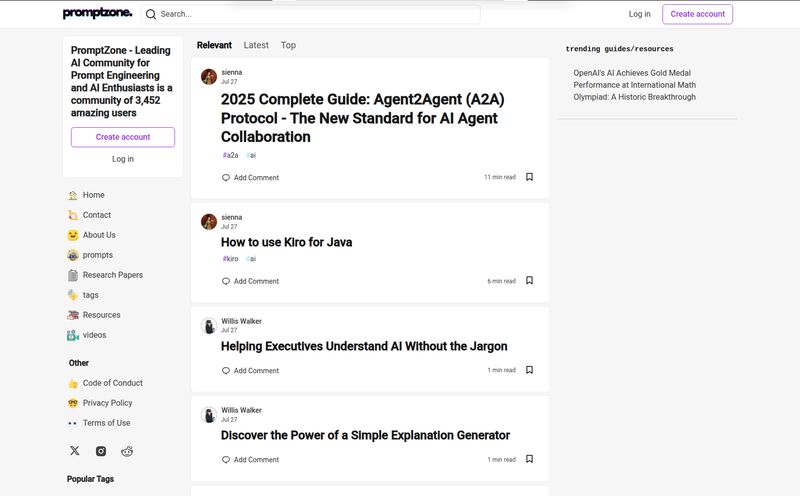This screenshot has height=496, width=800.
Task: Click the Reddit social icon
Action: coord(127,451)
